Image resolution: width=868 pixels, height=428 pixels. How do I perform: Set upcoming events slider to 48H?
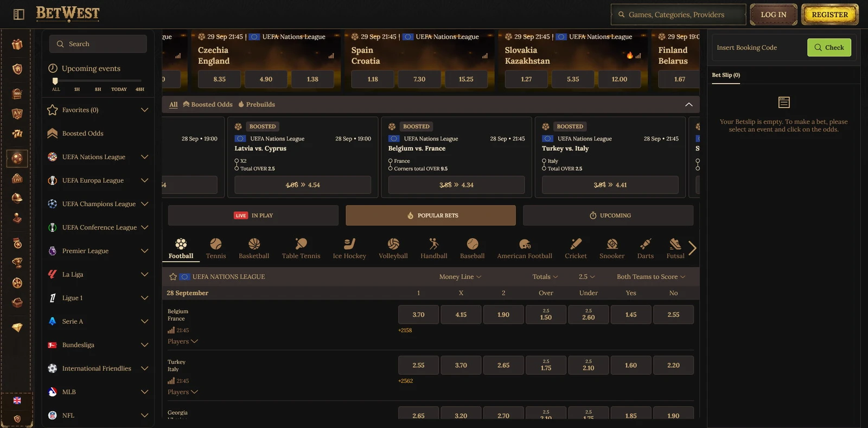pyautogui.click(x=140, y=89)
